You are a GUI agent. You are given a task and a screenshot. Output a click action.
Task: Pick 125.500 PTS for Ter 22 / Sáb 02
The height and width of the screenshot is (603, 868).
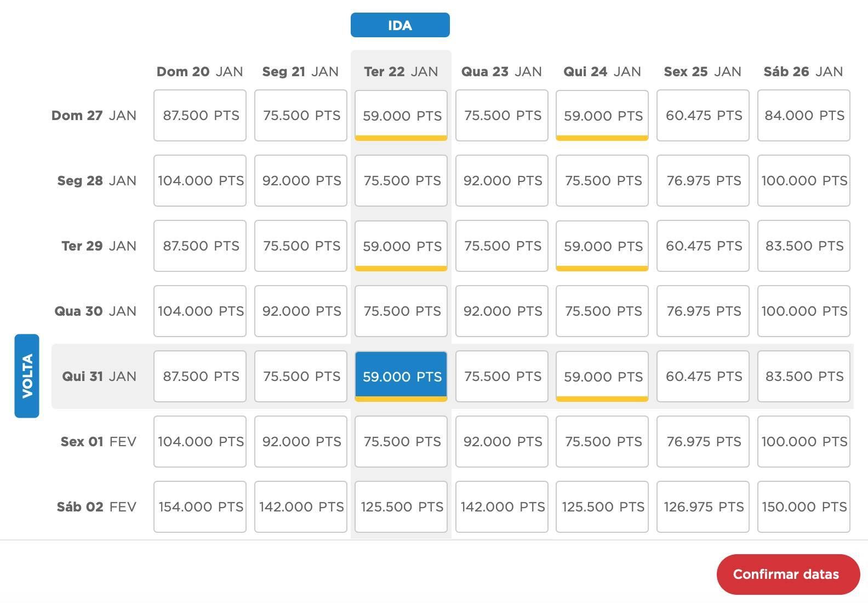tap(401, 507)
